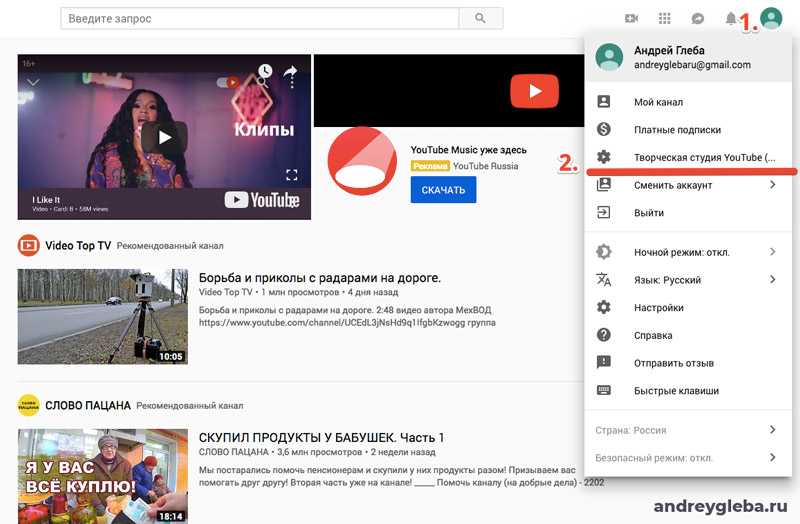Screen dimensions: 800x524
Task: Open the notifications bell icon
Action: [731, 18]
